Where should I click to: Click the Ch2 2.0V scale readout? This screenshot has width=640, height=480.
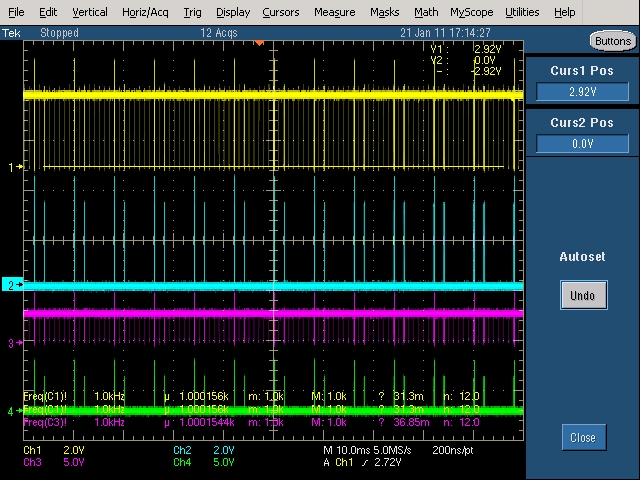click(x=204, y=450)
